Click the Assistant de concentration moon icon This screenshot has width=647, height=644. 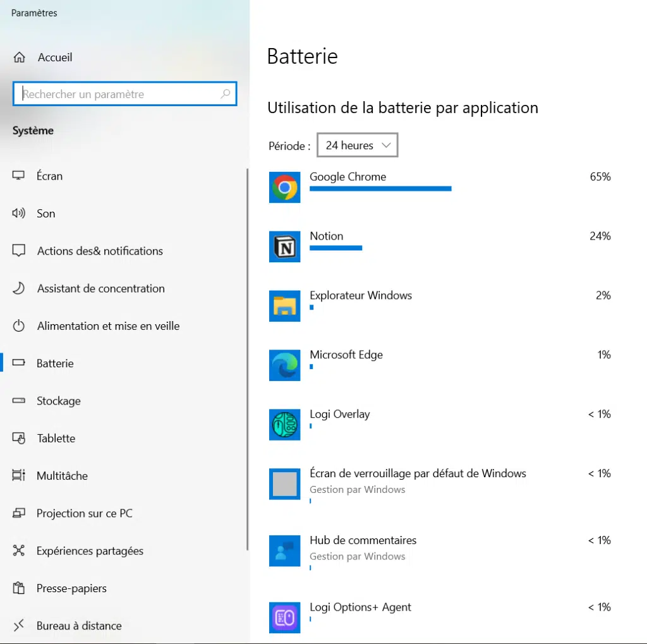click(x=18, y=288)
